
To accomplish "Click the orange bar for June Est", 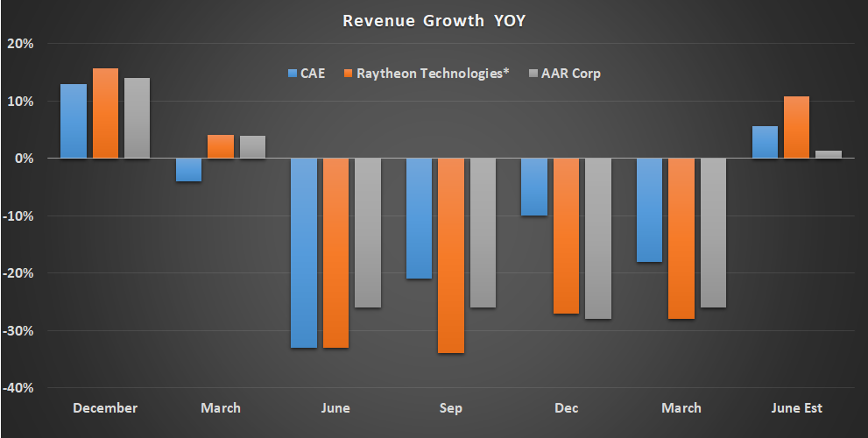I will point(796,127).
